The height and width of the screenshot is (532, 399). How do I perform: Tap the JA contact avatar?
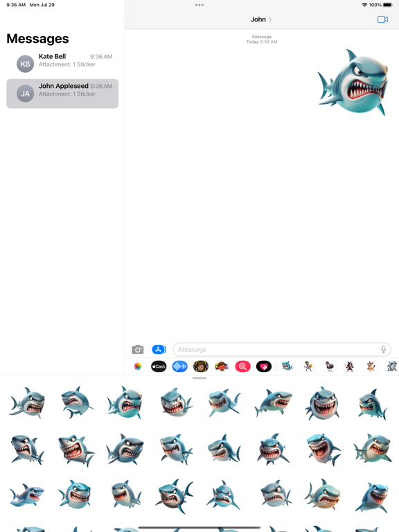(x=26, y=94)
